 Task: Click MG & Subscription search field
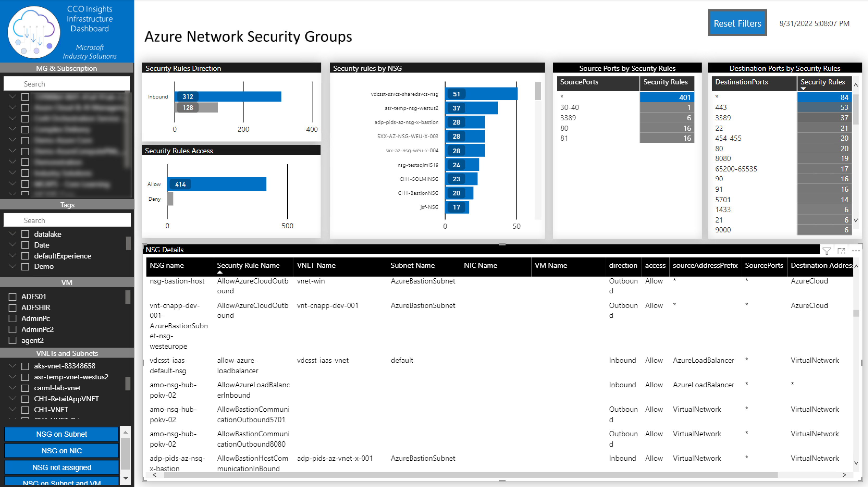66,84
